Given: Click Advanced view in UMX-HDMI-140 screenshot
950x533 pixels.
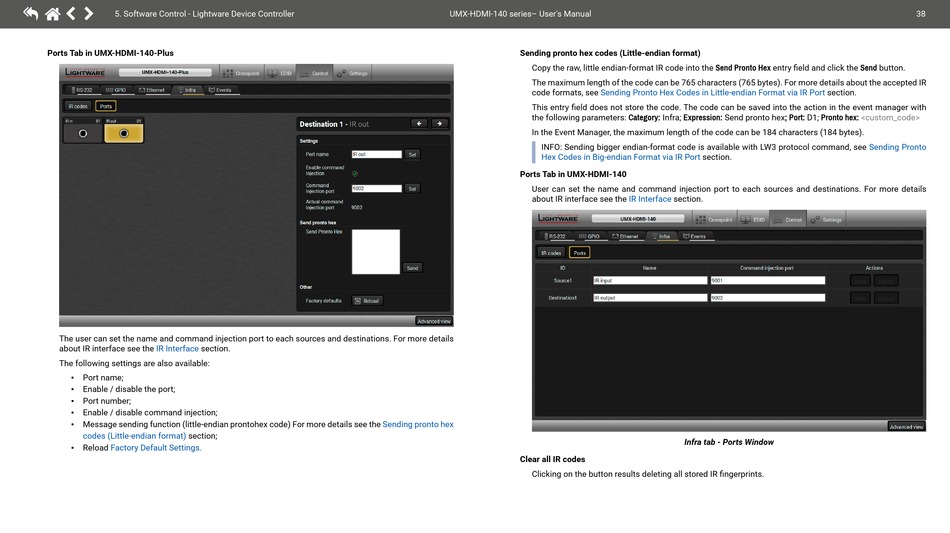Looking at the screenshot, I should point(906,426).
